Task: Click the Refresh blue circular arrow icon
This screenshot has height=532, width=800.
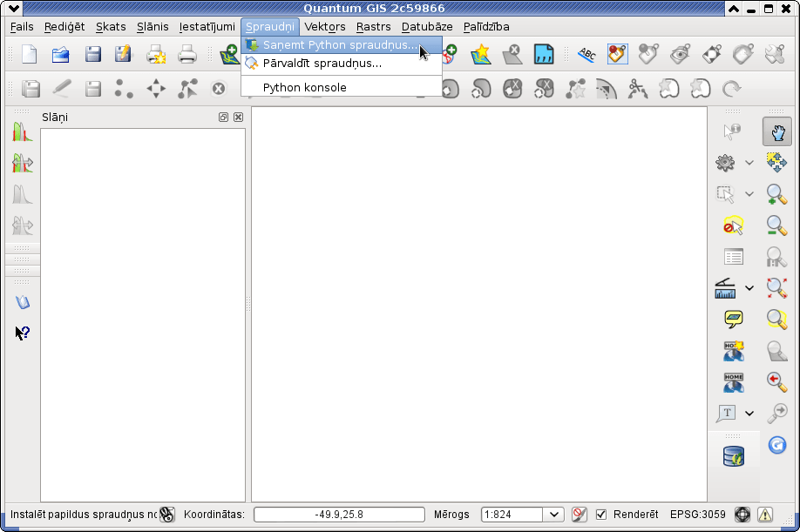Action: pyautogui.click(x=777, y=445)
